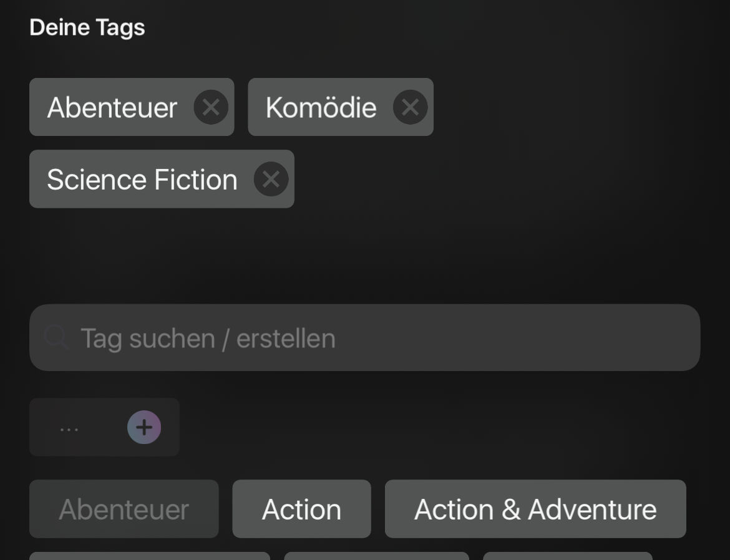The width and height of the screenshot is (730, 560).
Task: Click the dimmed Abenteuer suggestion chip
Action: [124, 509]
